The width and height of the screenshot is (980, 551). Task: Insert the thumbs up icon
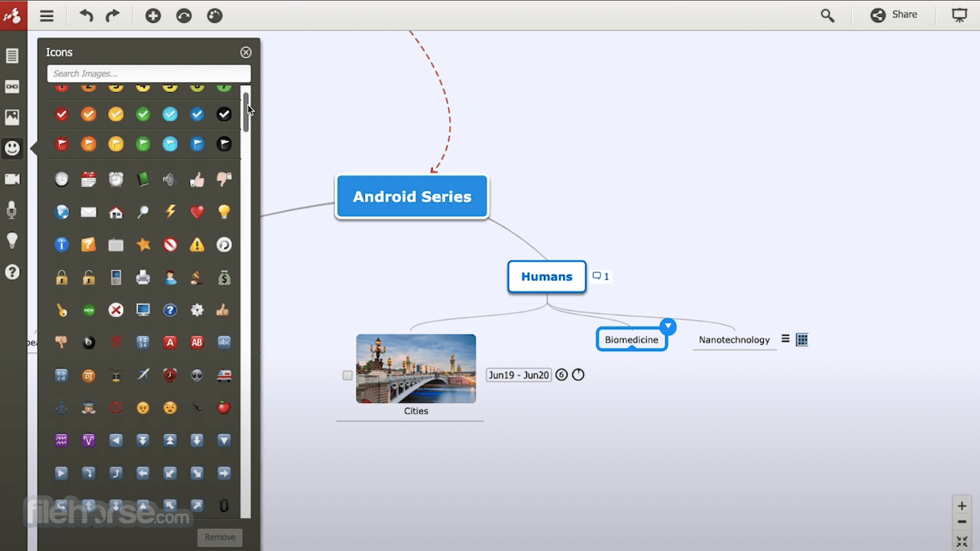point(197,179)
